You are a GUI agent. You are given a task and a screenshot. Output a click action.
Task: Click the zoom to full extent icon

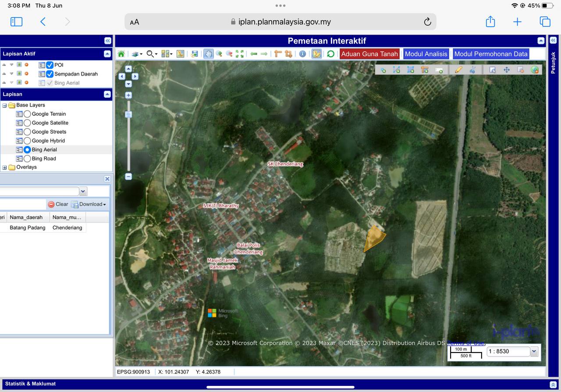click(239, 54)
